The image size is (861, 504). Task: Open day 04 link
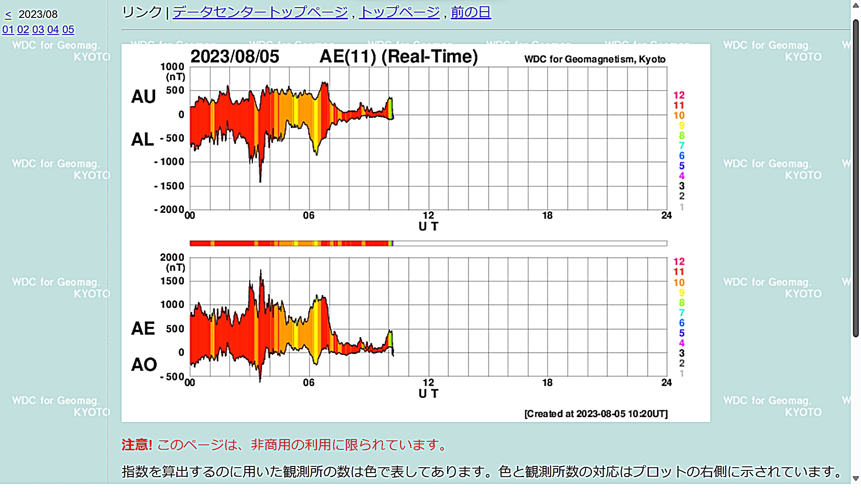tap(53, 30)
